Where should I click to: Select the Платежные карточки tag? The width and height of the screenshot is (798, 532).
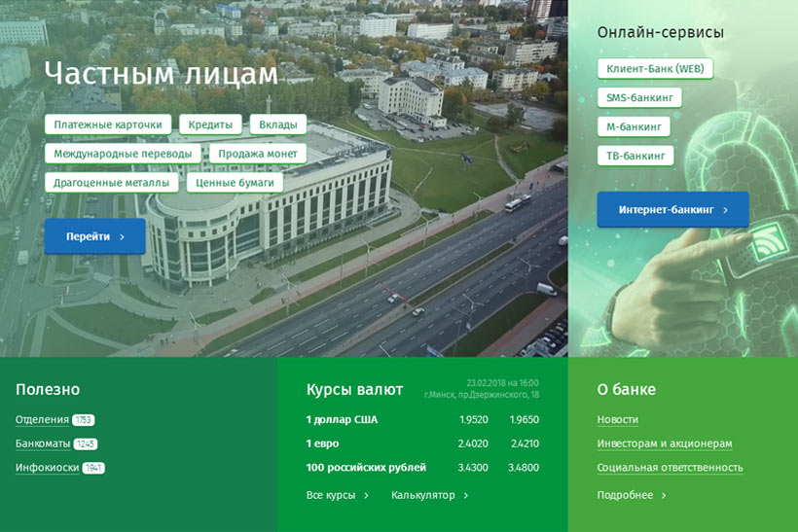point(108,124)
